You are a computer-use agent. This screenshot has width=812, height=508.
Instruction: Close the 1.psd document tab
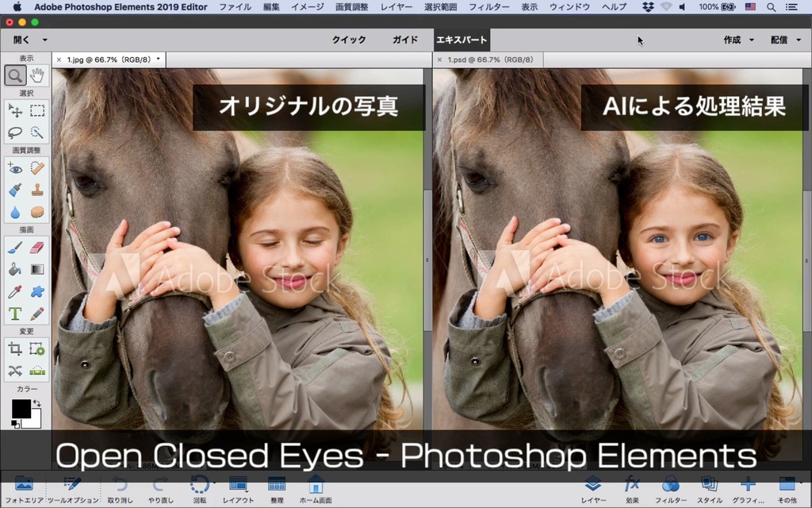[439, 60]
